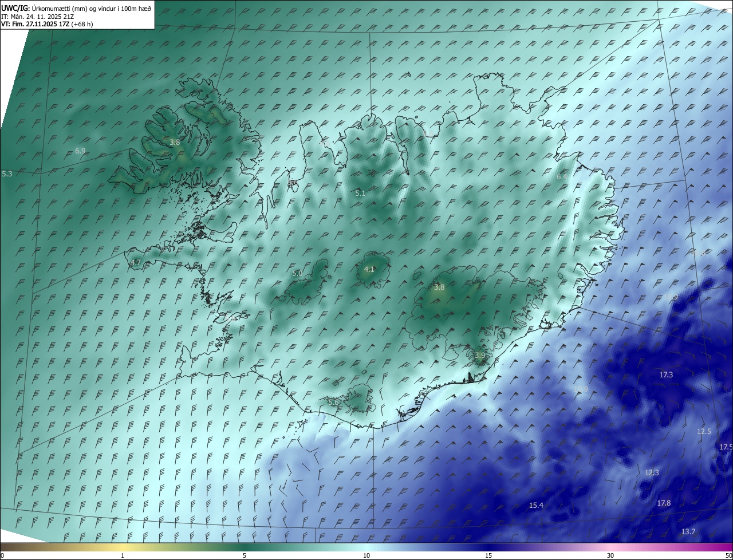Click the 6.4 value label on the map

pyautogui.click(x=562, y=177)
